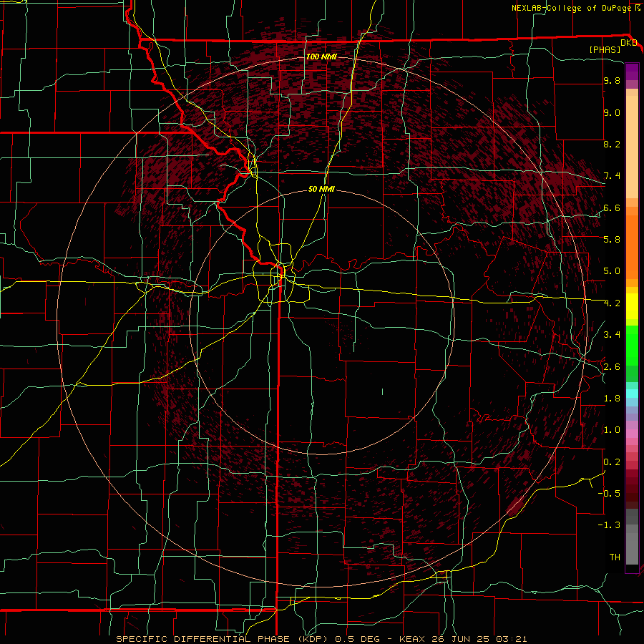
Task: Click the 5.8 scale label
Action: pos(612,240)
